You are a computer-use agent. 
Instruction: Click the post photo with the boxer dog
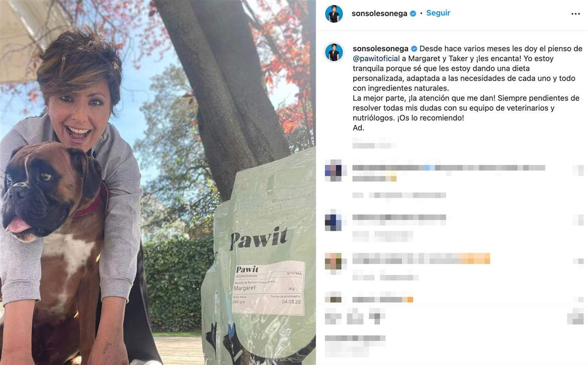tap(158, 182)
